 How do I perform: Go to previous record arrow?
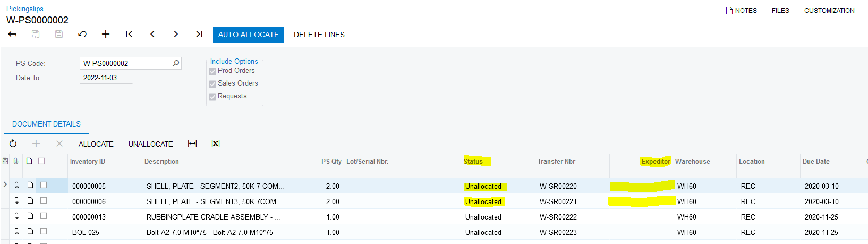[152, 34]
